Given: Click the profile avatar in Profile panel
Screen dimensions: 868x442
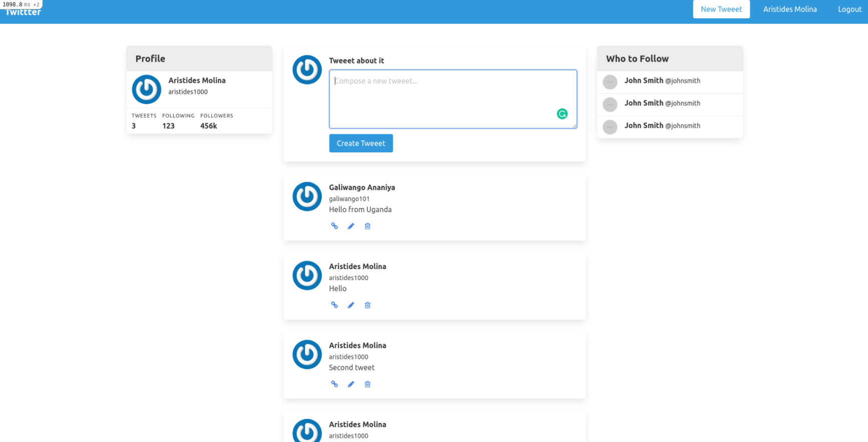Looking at the screenshot, I should tap(146, 90).
